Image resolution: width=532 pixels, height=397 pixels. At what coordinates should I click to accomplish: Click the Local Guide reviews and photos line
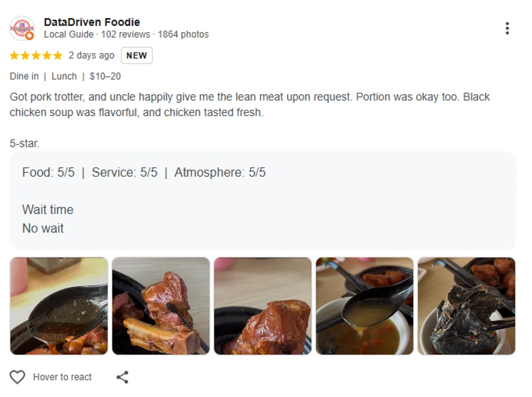pos(126,34)
